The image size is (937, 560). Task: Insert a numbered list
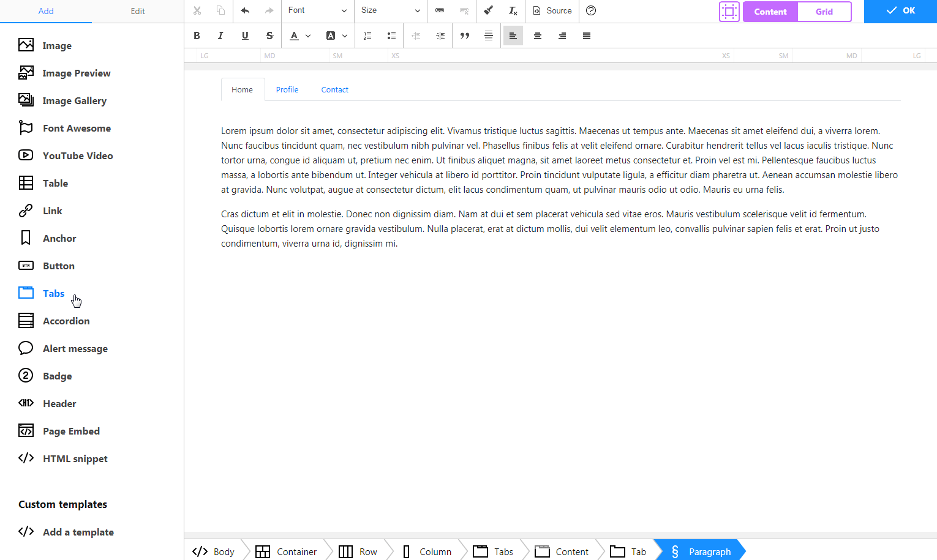coord(367,35)
